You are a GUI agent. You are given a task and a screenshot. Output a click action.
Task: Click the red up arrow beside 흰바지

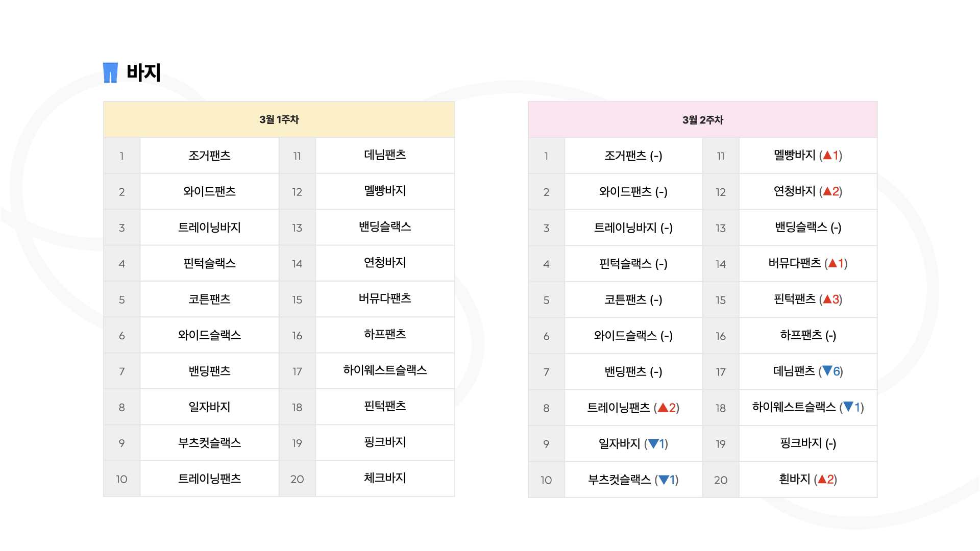click(x=822, y=479)
